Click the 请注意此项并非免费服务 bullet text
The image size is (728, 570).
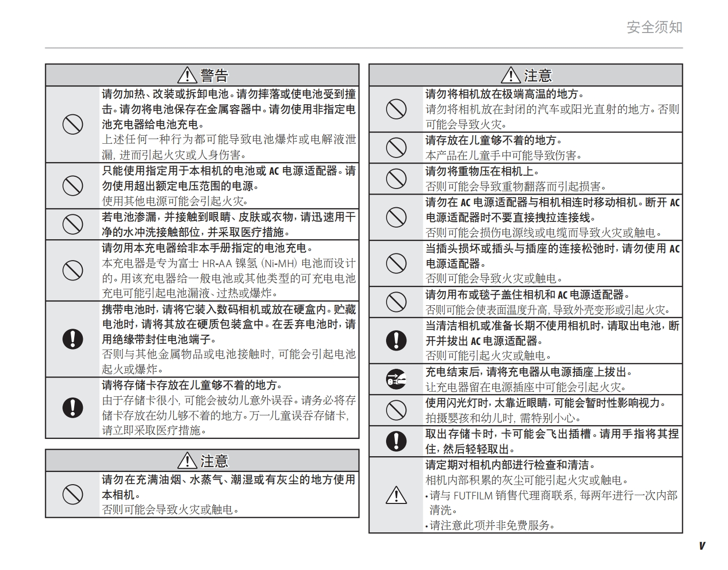(x=492, y=525)
